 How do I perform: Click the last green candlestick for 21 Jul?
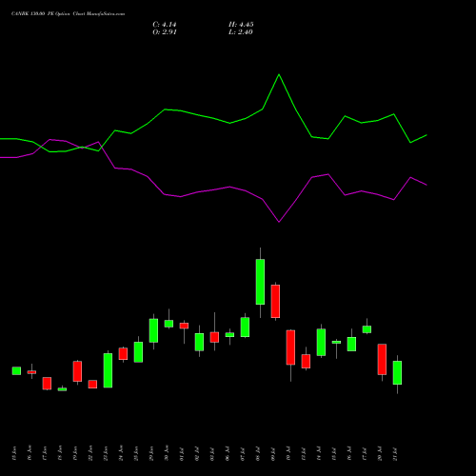pyautogui.click(x=397, y=372)
